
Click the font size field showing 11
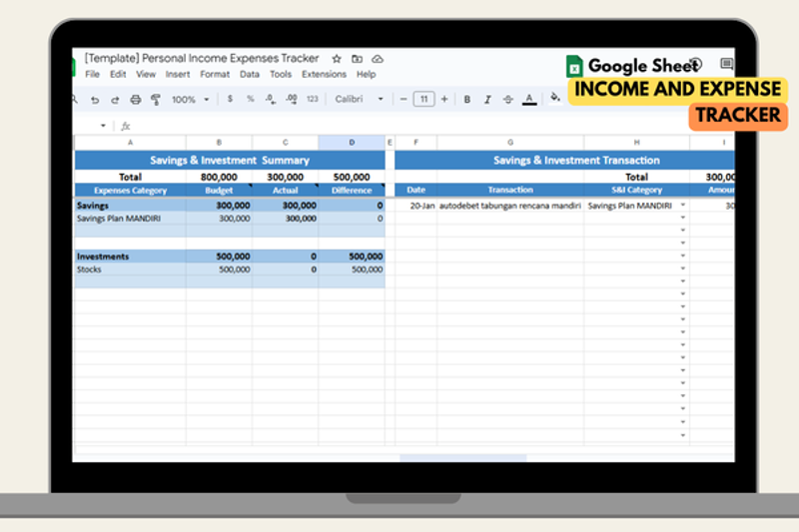pyautogui.click(x=423, y=99)
